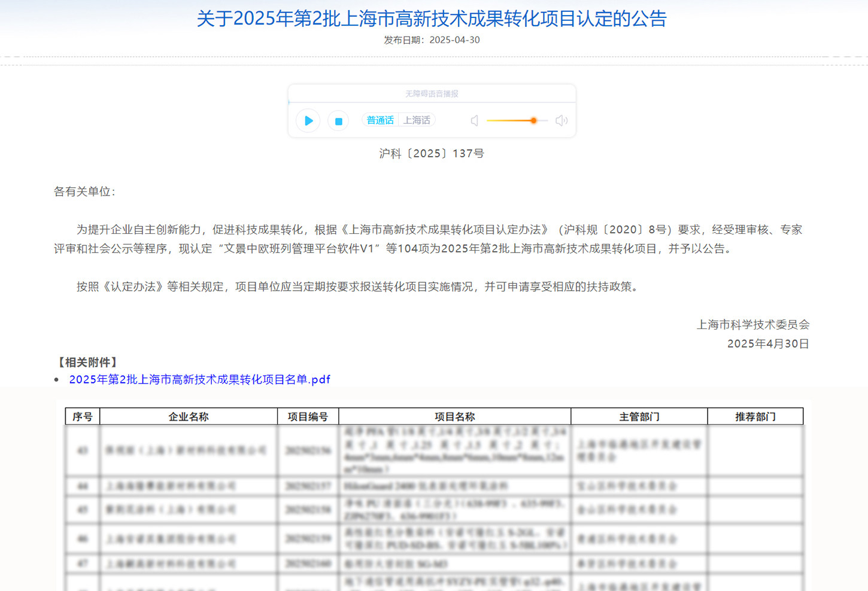
Task: Switch narration language to 普通话
Action: point(380,120)
